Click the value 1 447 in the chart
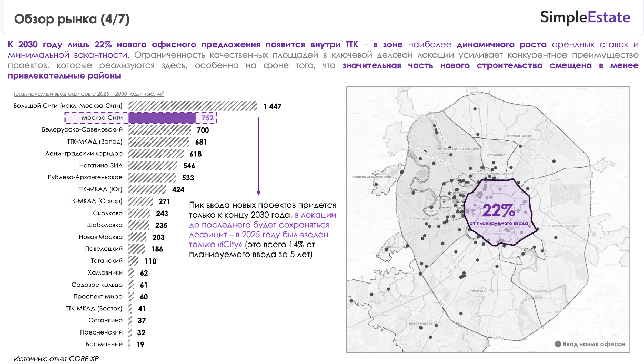 click(x=273, y=106)
